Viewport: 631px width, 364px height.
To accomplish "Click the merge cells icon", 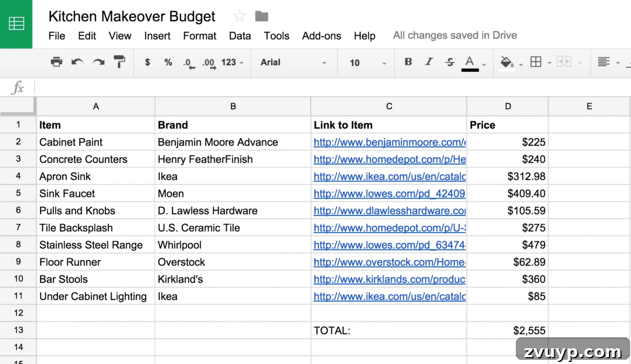I will (x=564, y=62).
